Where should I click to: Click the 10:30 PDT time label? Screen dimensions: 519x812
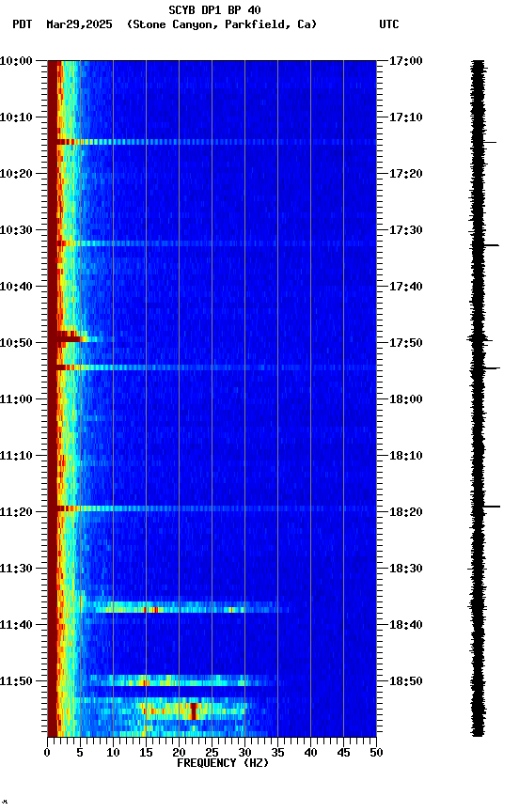pyautogui.click(x=16, y=230)
